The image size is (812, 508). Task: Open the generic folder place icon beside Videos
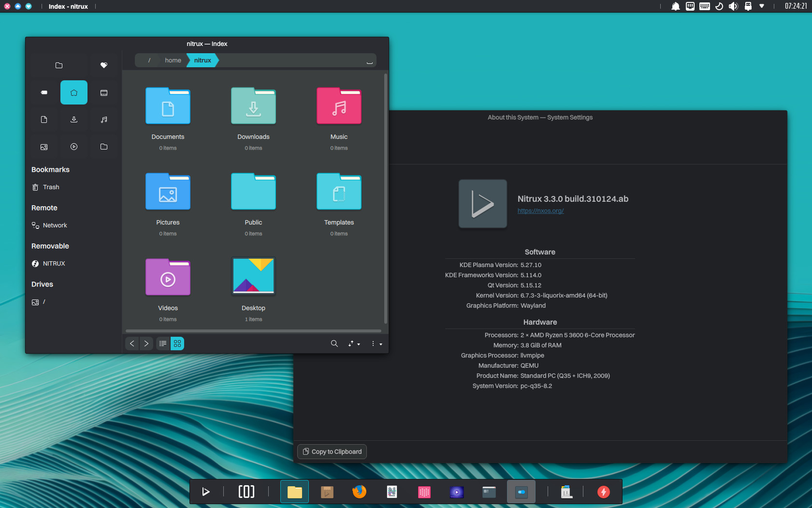(x=104, y=147)
